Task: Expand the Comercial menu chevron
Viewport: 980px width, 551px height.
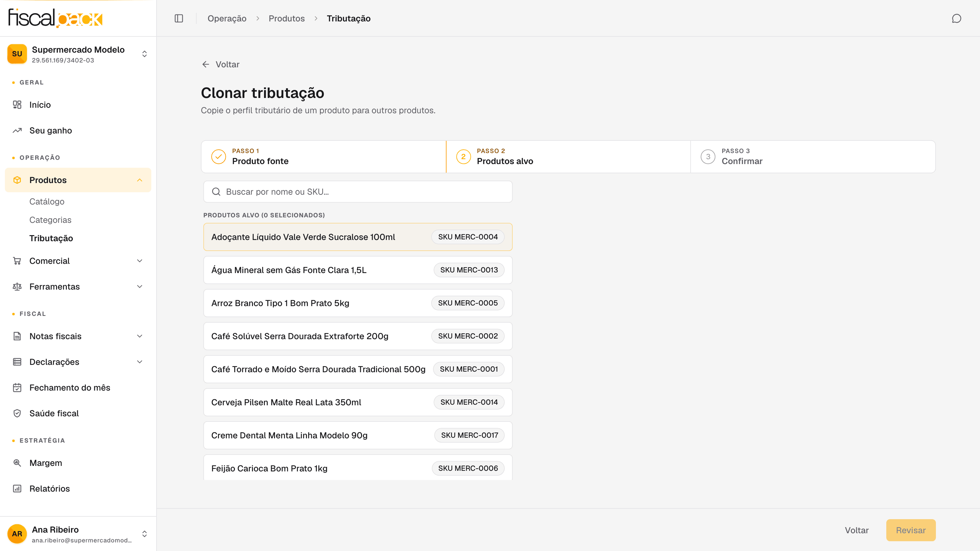Action: (x=140, y=261)
